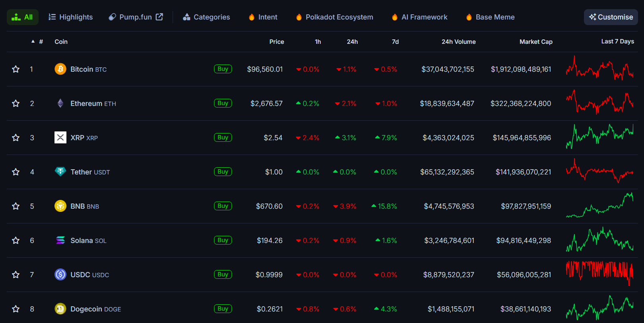
Task: Select Bitcoin price $96,560.01
Action: tap(265, 69)
